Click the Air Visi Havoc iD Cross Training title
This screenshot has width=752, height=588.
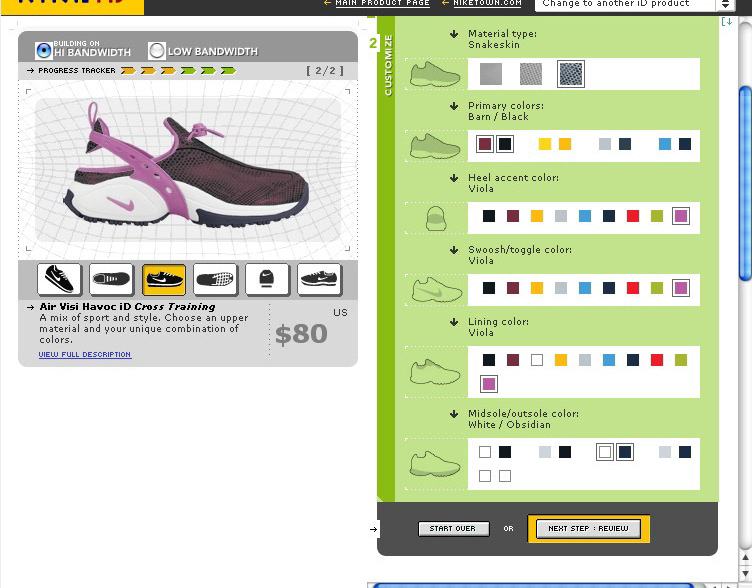128,306
